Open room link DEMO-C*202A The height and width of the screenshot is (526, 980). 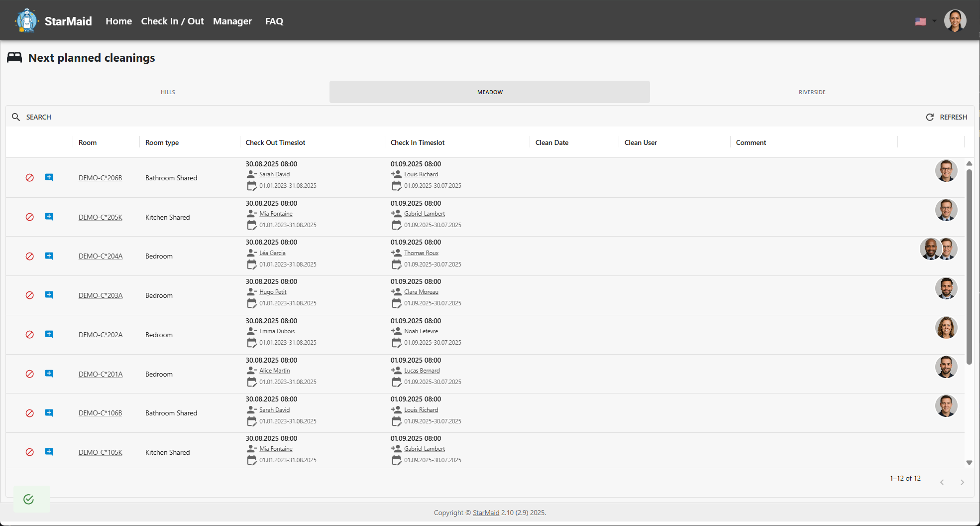(101, 335)
